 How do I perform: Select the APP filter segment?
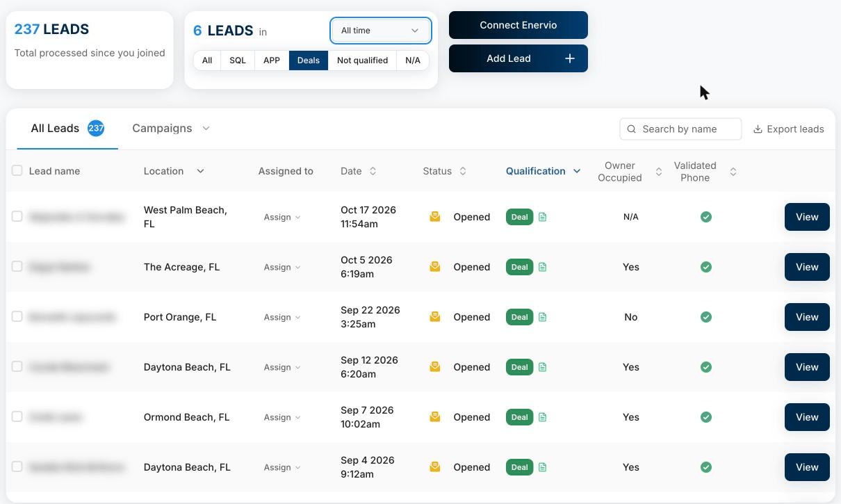pos(272,60)
